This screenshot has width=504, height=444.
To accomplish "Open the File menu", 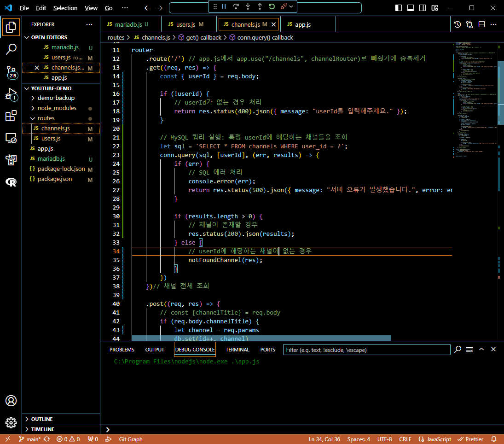I will pos(24,8).
